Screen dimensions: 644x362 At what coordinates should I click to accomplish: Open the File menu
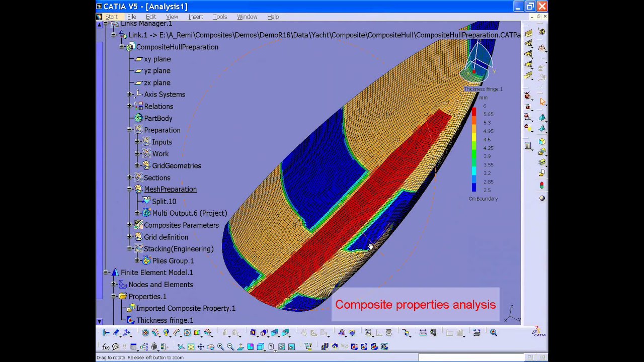click(x=131, y=17)
